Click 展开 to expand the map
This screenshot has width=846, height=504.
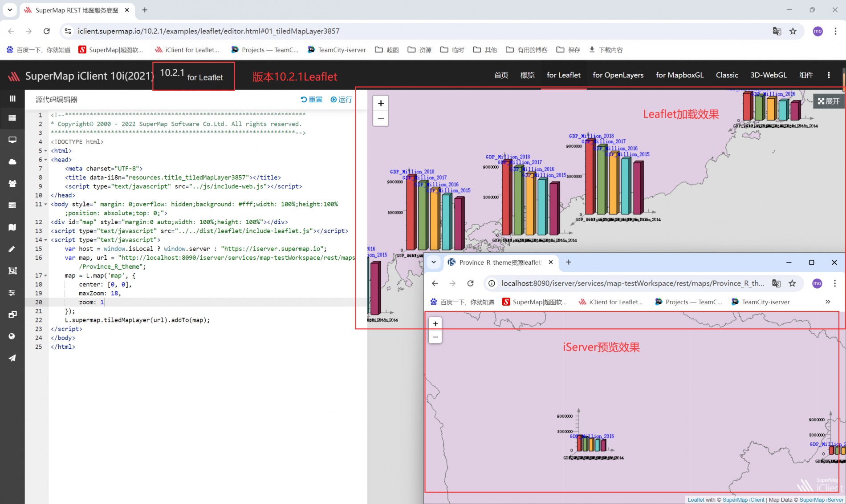tap(829, 101)
